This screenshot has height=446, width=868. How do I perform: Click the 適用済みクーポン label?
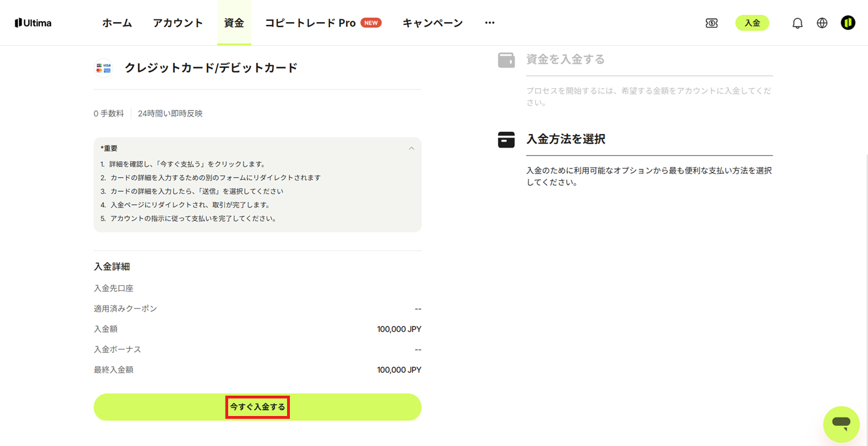125,309
